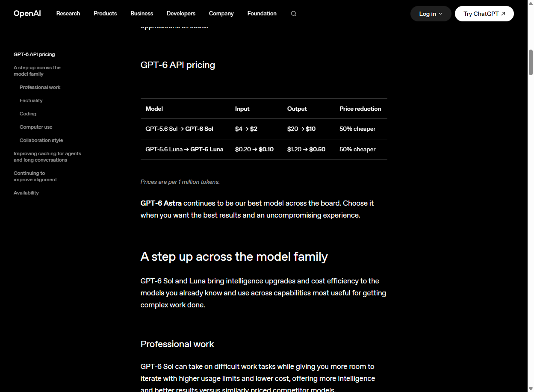Click the Professional work heading

177,344
